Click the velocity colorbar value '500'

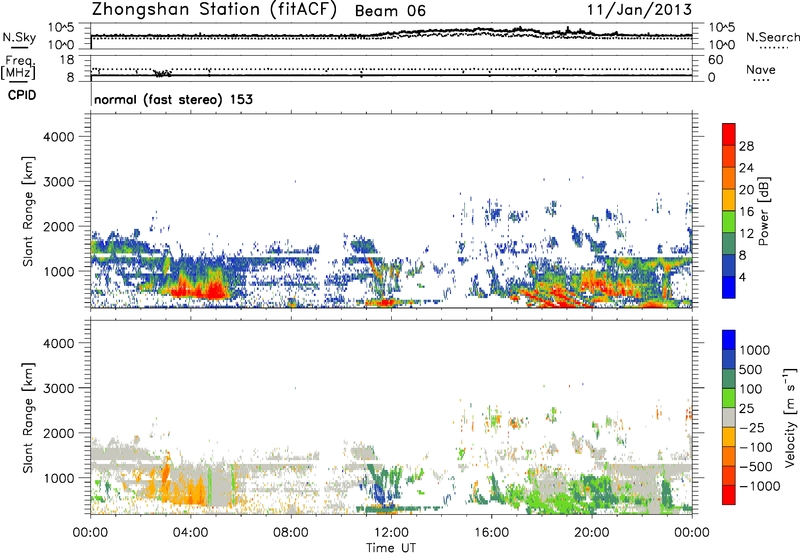tap(751, 370)
